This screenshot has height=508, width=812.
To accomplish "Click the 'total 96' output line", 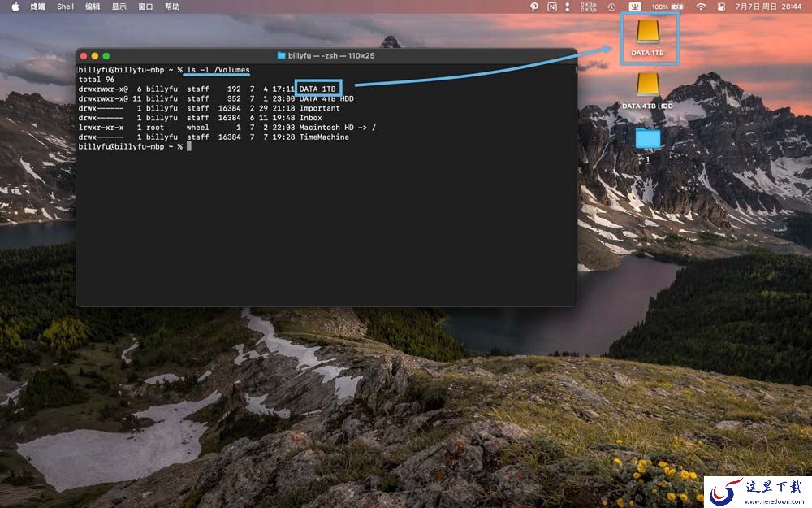I will [97, 80].
